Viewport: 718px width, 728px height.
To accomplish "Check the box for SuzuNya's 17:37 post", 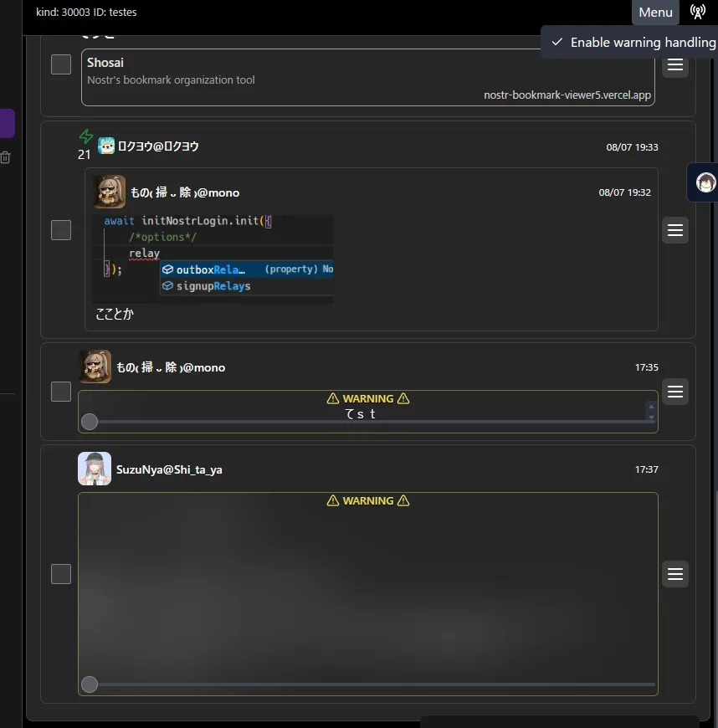I will click(x=61, y=574).
